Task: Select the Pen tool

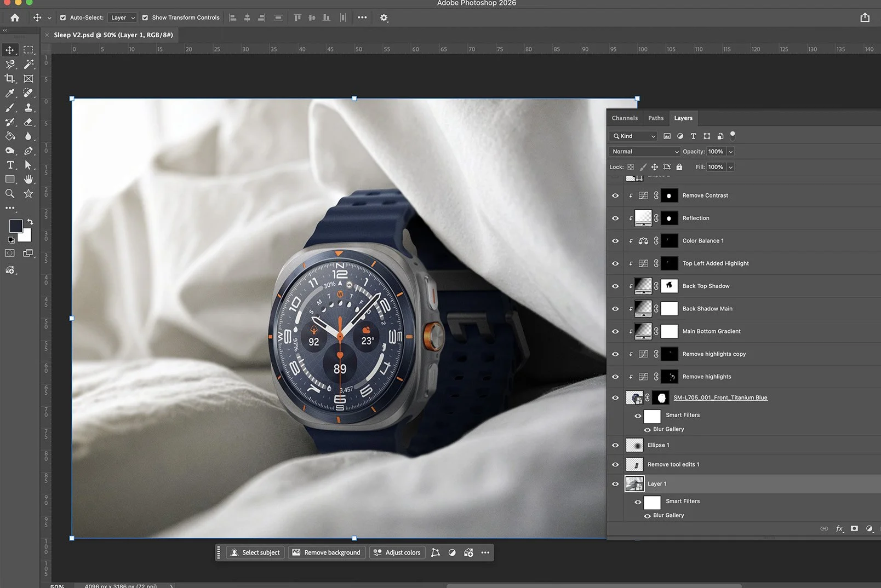Action: [x=28, y=151]
